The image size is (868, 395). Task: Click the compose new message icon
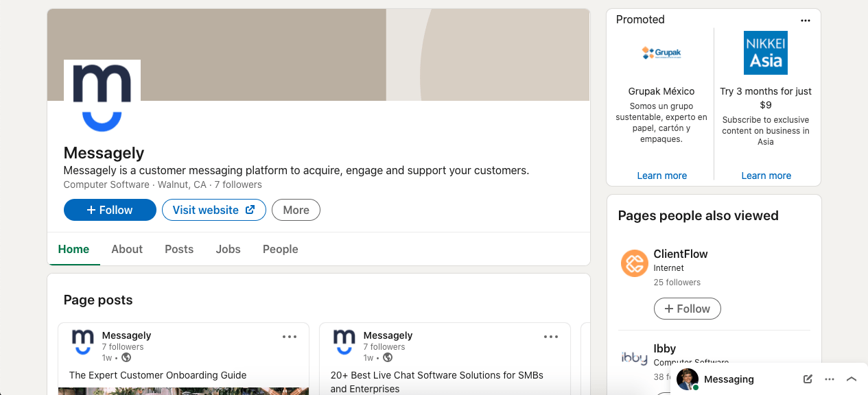click(808, 379)
